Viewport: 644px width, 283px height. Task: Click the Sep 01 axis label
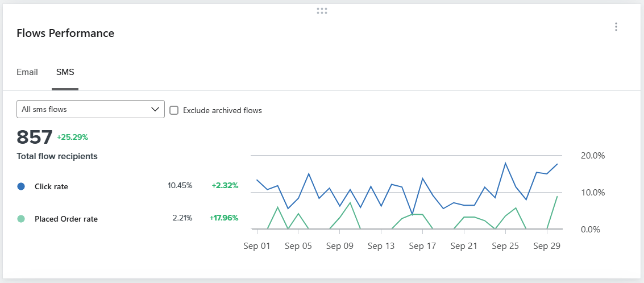click(x=257, y=246)
